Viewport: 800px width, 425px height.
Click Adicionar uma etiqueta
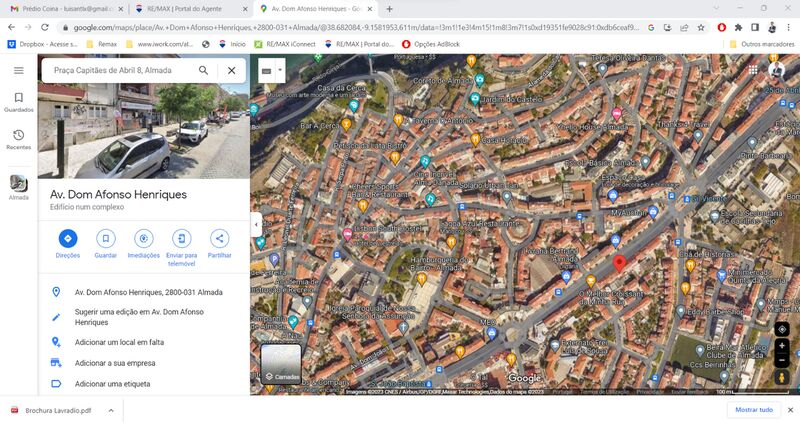[113, 384]
